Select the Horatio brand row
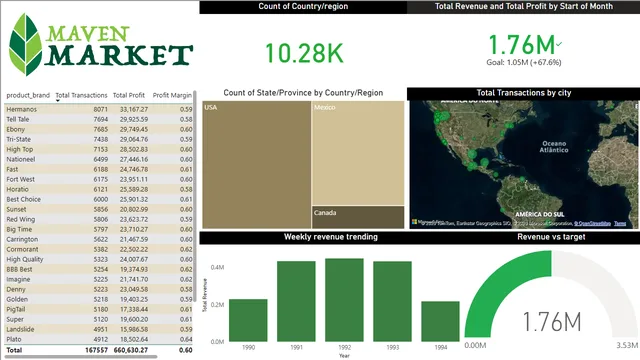This screenshot has width=640, height=360. point(99,189)
